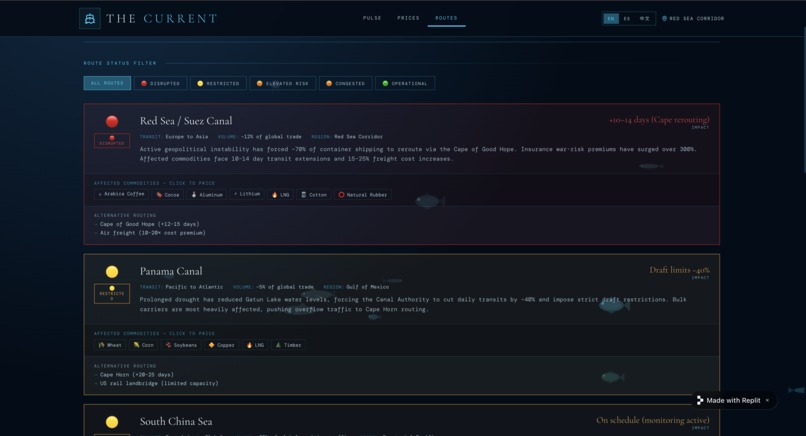Click the Timber commodity chip
The image size is (806, 436).
[288, 345]
